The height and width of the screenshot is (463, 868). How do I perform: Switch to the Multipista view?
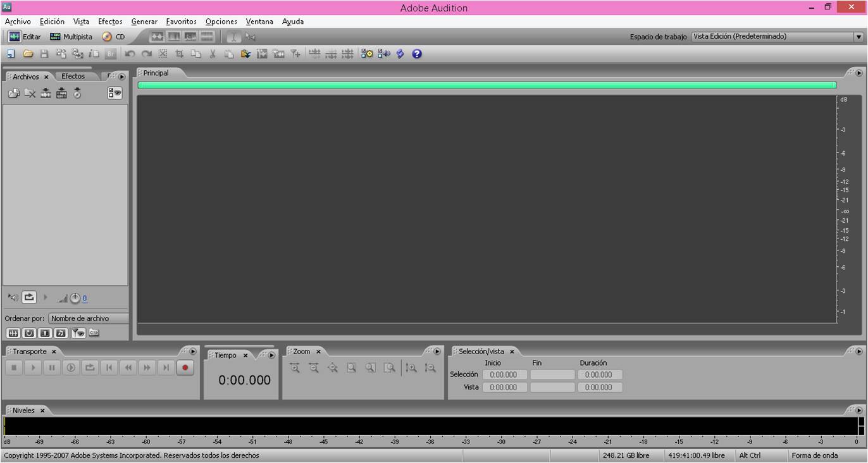[x=71, y=37]
